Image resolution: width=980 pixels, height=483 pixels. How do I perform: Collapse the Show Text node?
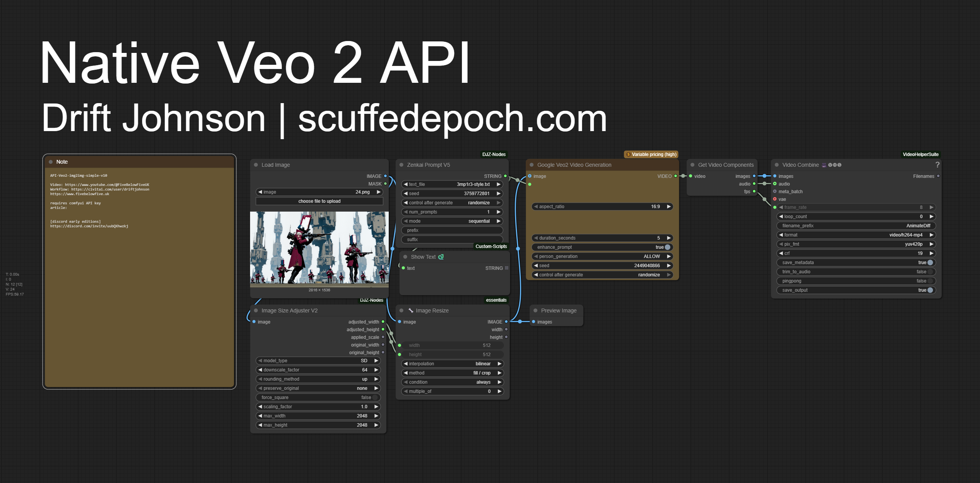click(405, 257)
